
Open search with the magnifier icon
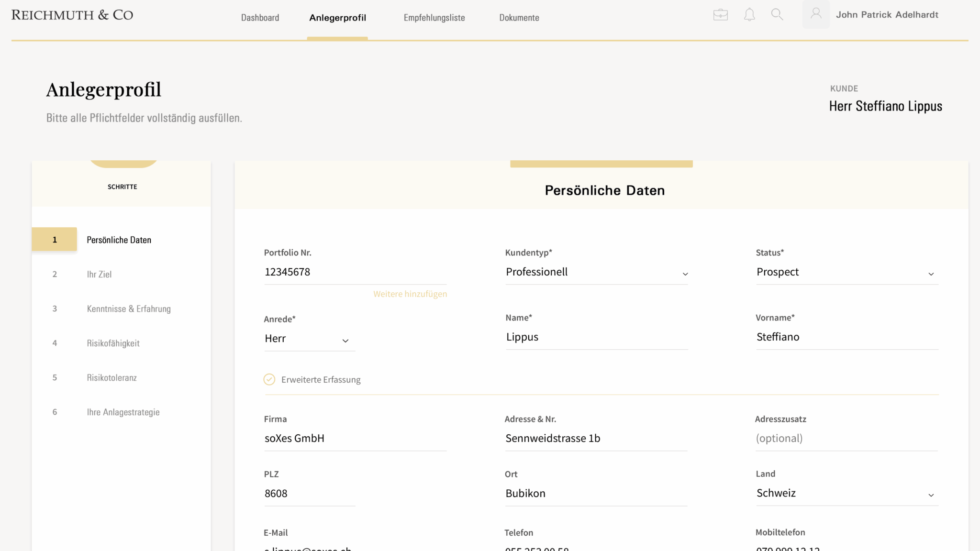777,15
